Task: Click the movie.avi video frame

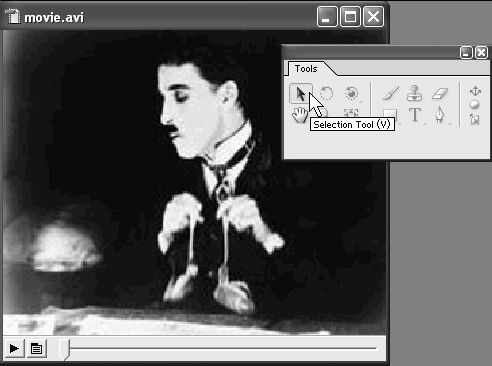Action: point(195,183)
